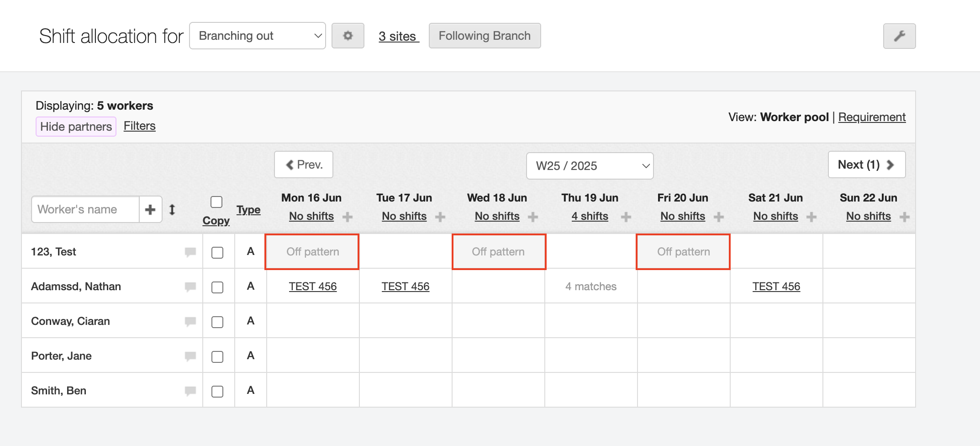Click the Hide partners button
980x446 pixels.
[x=76, y=127]
